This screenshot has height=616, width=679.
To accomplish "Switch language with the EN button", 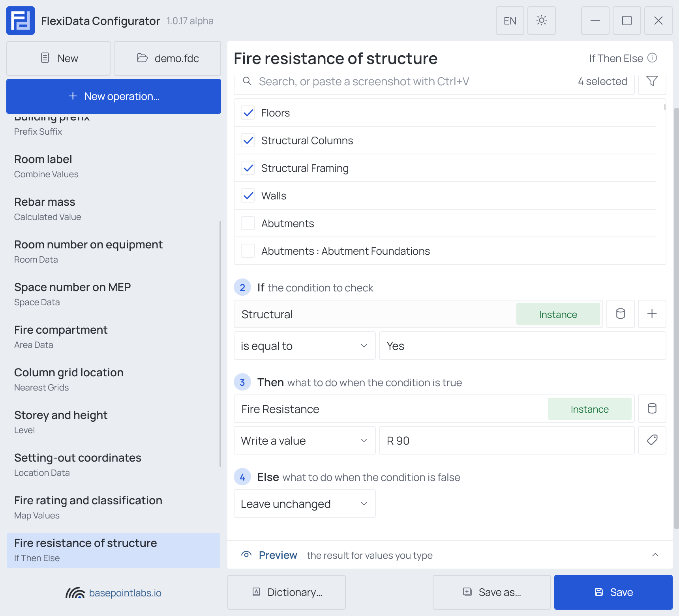I will pos(510,21).
